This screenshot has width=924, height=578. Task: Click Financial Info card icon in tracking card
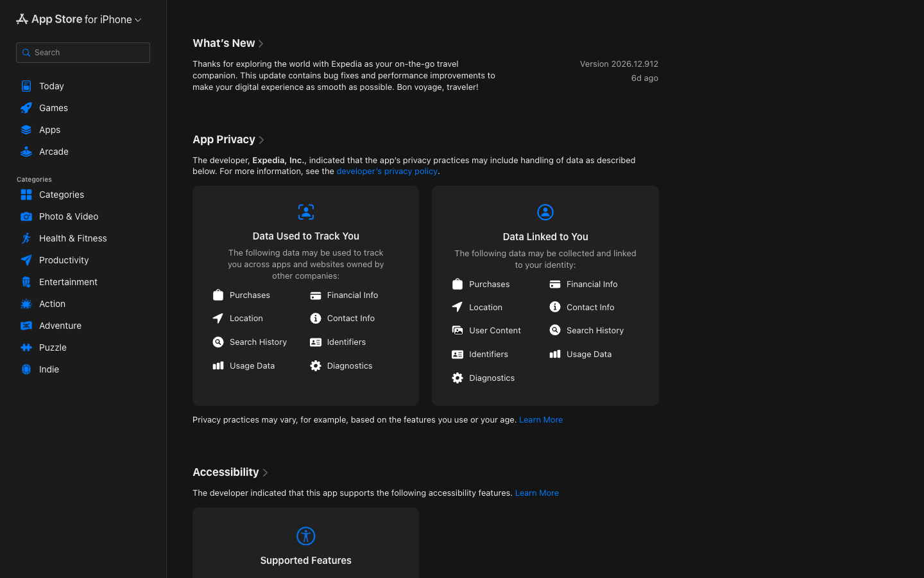click(316, 295)
